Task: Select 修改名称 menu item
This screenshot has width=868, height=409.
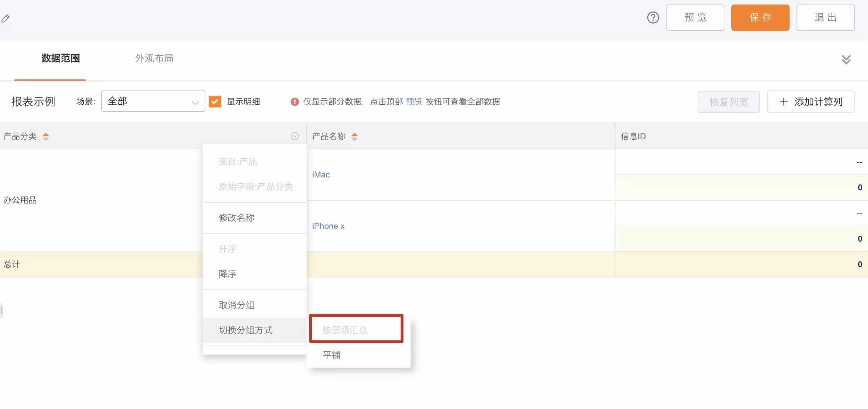Action: coord(255,218)
